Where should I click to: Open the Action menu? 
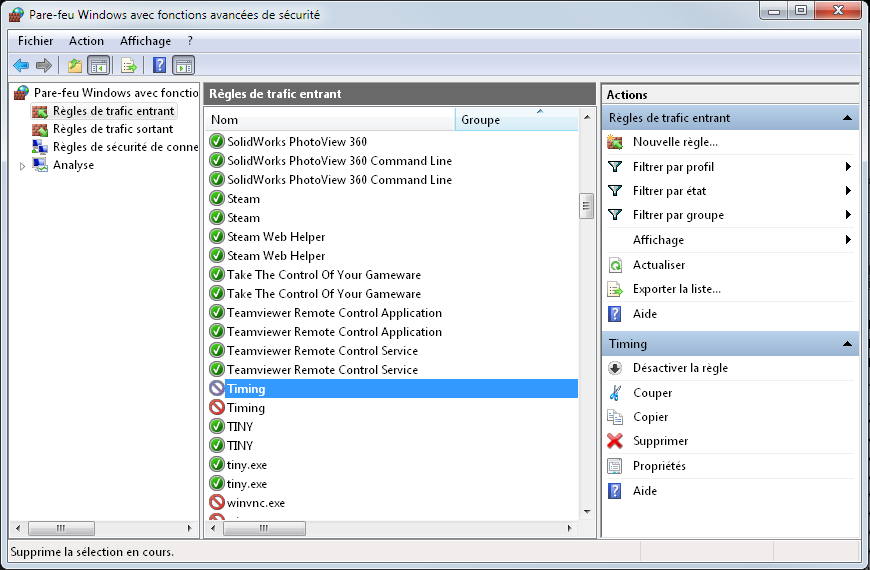pyautogui.click(x=87, y=41)
